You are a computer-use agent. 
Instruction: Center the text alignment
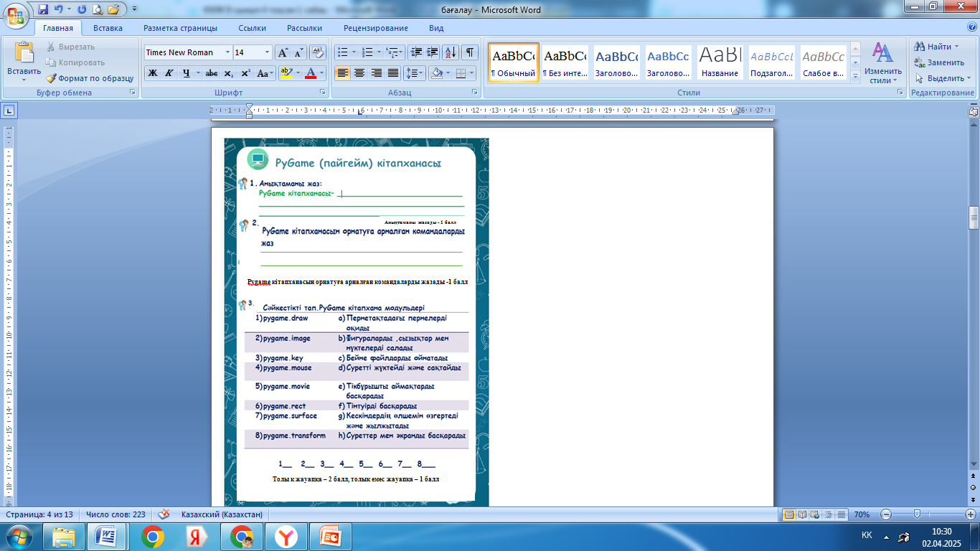tap(359, 73)
